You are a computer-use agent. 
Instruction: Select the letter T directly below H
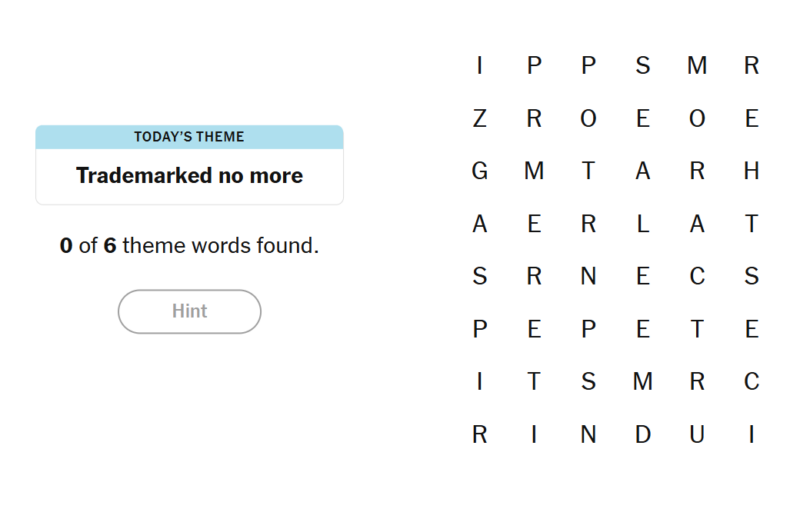(752, 224)
